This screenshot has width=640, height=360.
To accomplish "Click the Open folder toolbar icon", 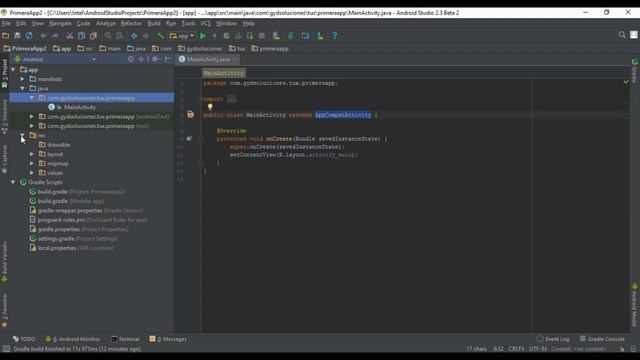I will click(6, 36).
